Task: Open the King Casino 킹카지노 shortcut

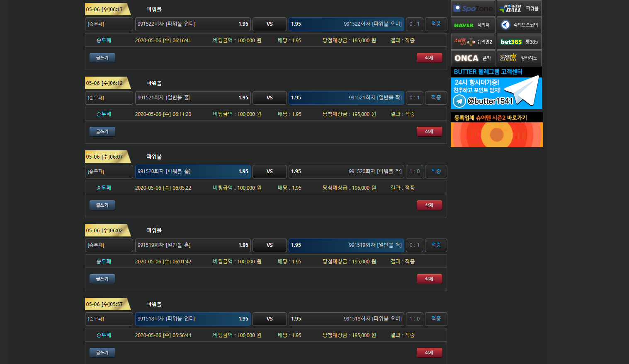Action: click(519, 58)
